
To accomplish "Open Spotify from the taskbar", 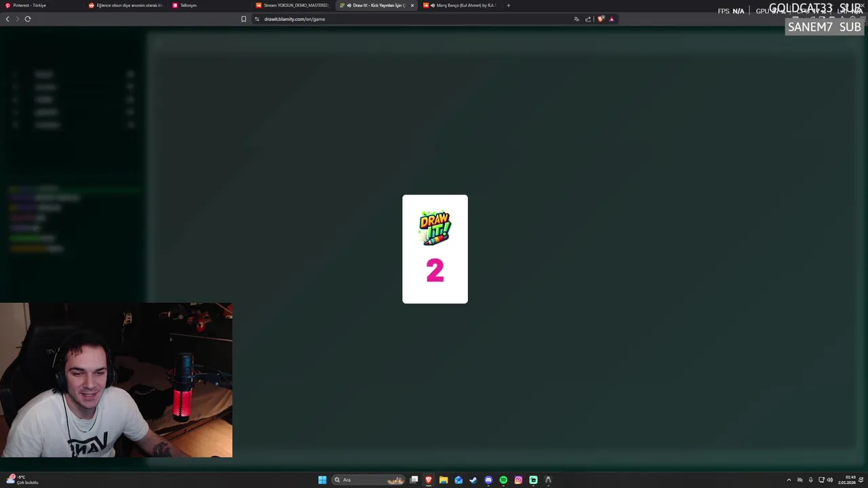I will point(503,480).
